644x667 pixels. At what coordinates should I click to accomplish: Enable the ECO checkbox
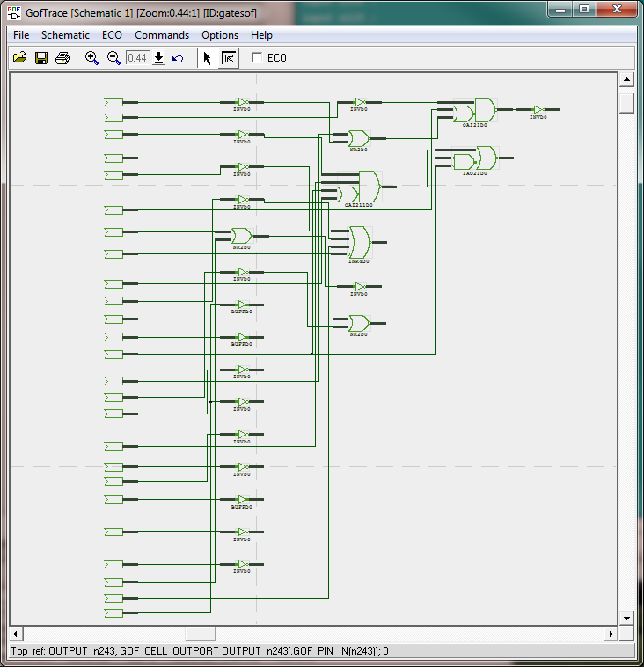click(258, 58)
